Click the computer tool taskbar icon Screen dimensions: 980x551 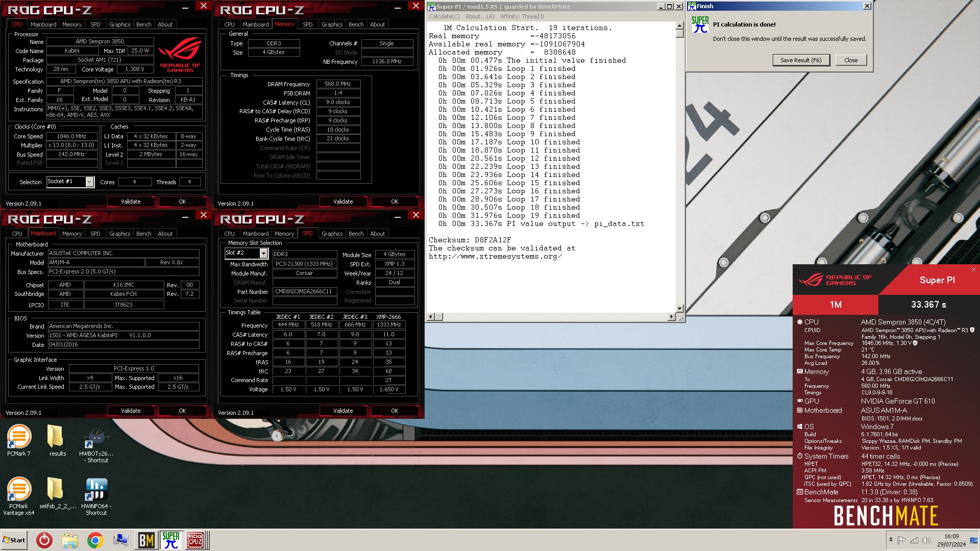tap(120, 540)
